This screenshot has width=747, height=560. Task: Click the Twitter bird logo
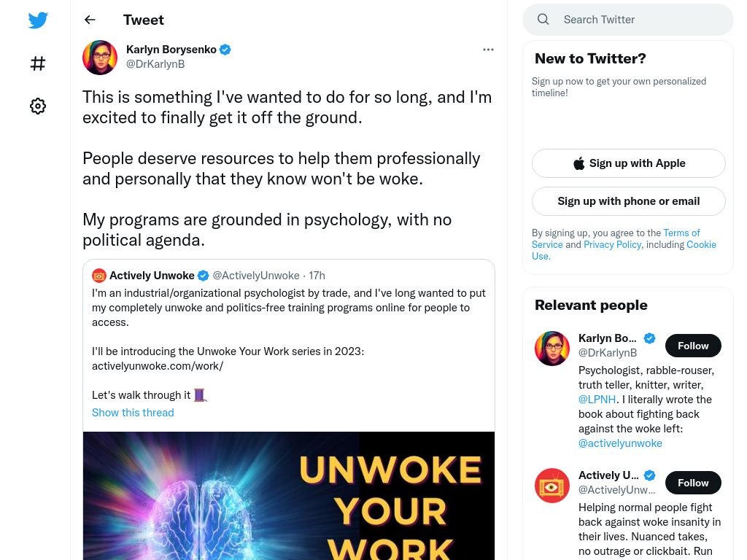[38, 20]
